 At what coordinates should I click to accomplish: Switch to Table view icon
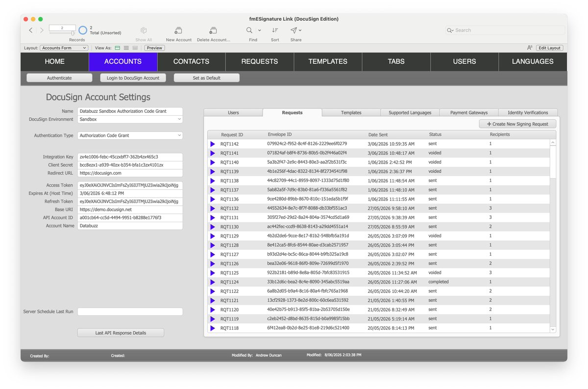[135, 48]
